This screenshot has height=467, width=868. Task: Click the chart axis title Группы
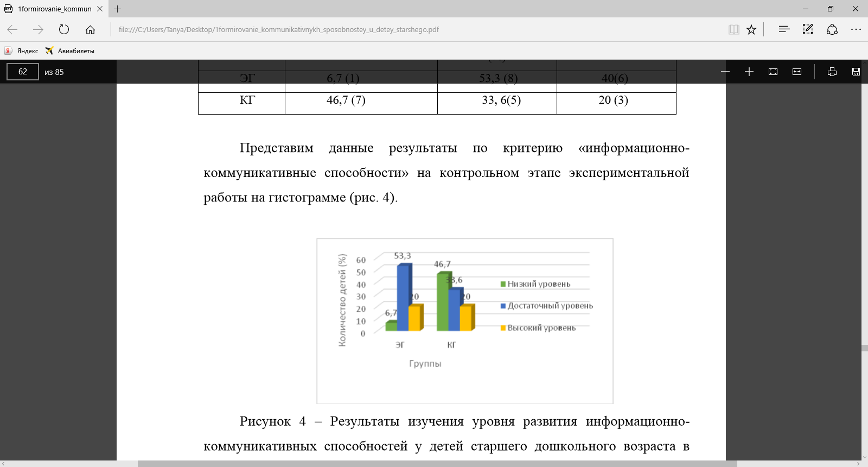pyautogui.click(x=425, y=364)
